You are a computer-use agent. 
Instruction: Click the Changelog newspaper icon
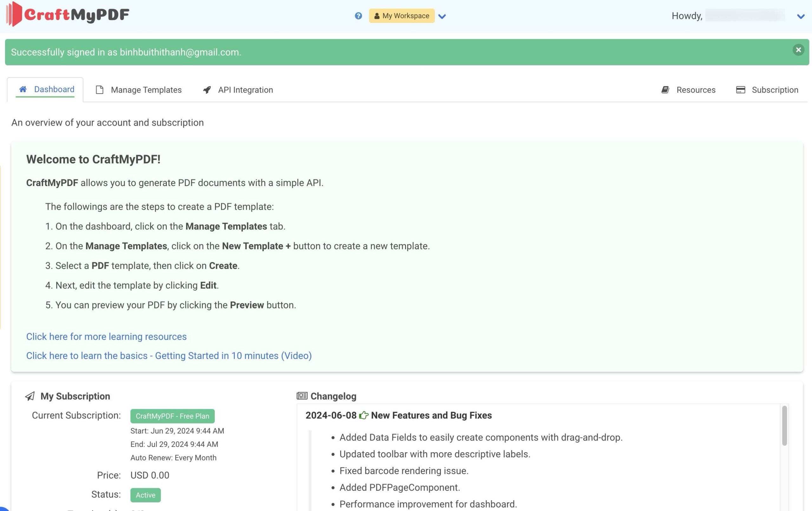(302, 396)
